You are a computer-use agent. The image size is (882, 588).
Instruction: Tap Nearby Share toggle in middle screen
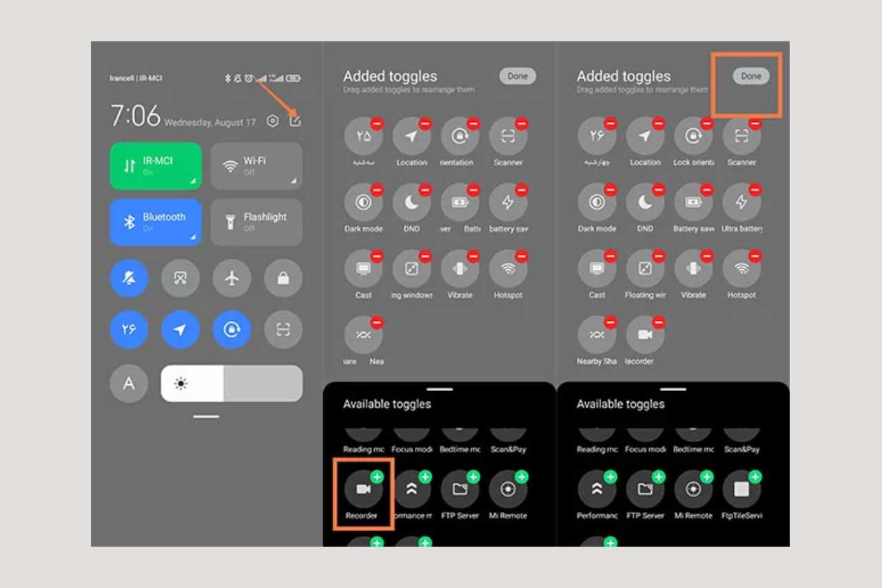(x=363, y=335)
